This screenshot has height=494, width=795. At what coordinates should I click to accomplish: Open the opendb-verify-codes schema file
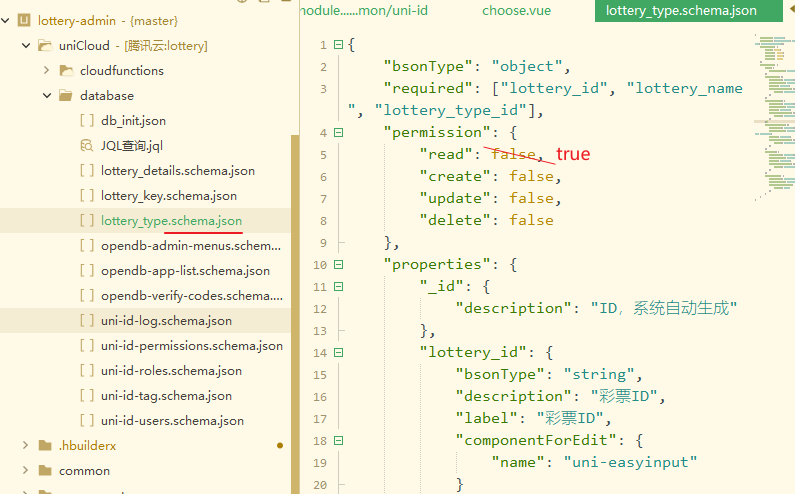click(192, 295)
